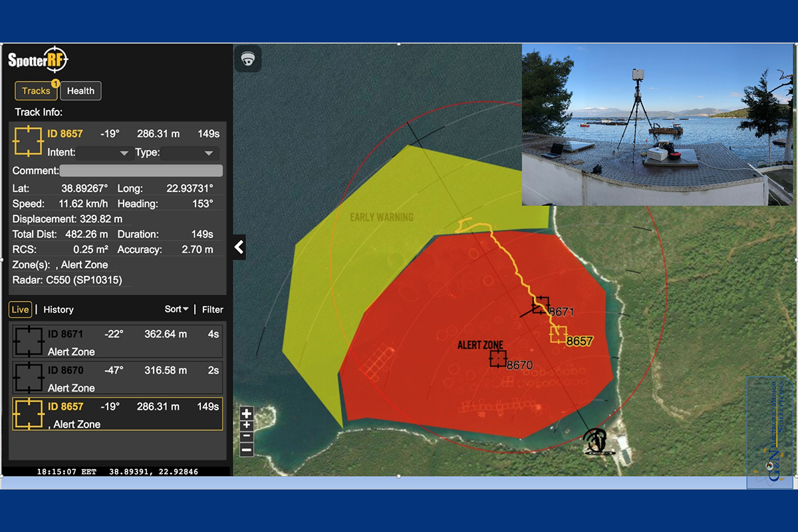798x532 pixels.
Task: Click the 316.58 m range in the 8670 row
Action: (166, 370)
